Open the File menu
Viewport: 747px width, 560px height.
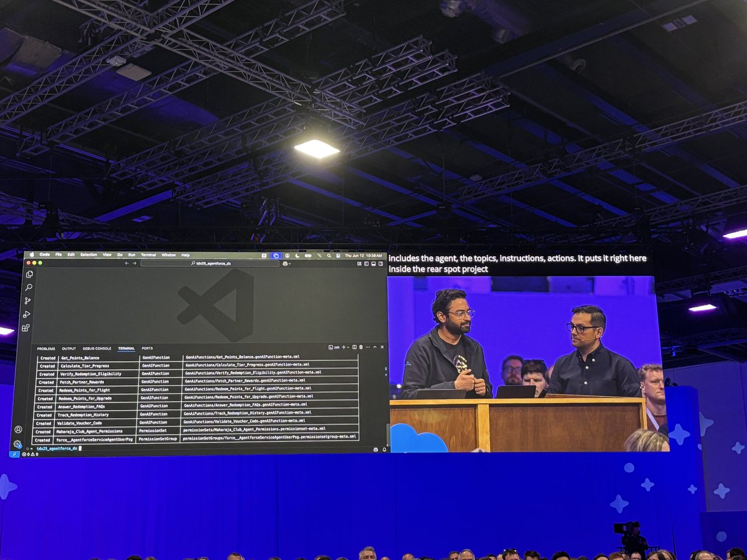point(59,254)
